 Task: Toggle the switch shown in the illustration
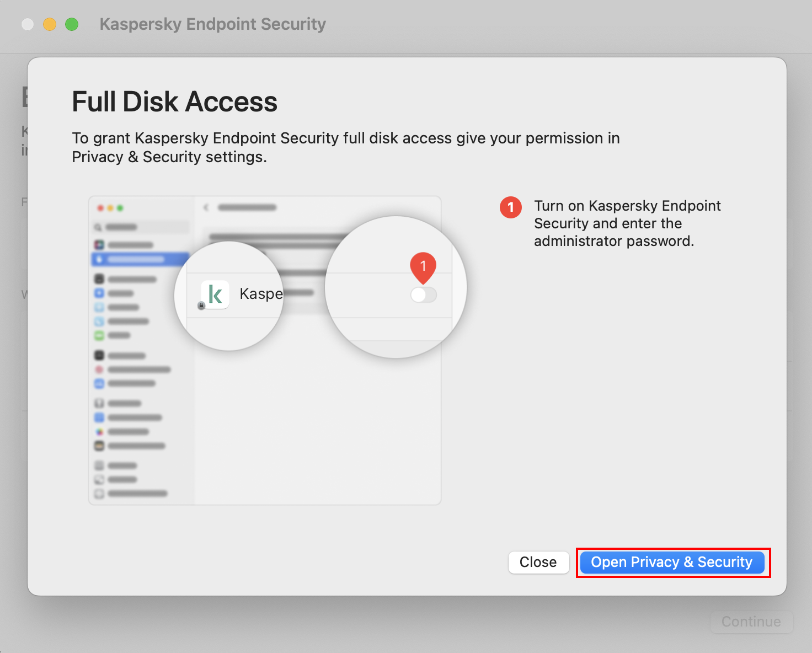pyautogui.click(x=424, y=295)
